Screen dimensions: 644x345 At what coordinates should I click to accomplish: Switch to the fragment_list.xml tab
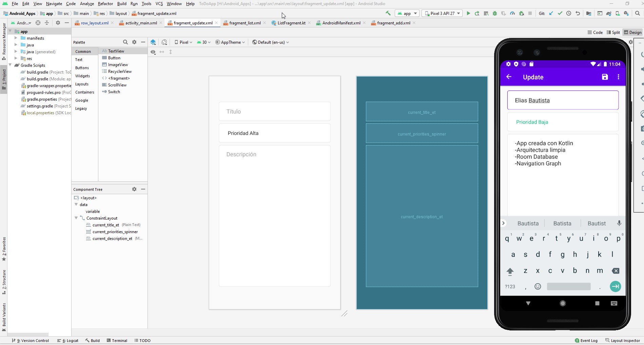tap(245, 23)
